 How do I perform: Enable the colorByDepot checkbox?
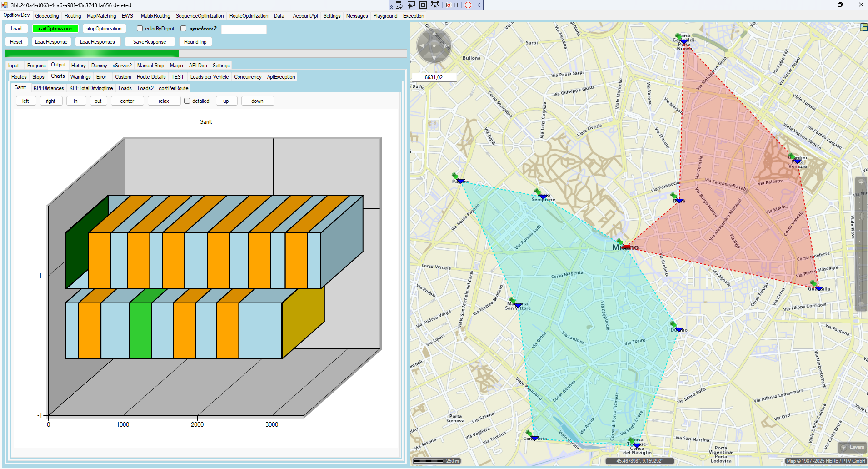(x=140, y=29)
